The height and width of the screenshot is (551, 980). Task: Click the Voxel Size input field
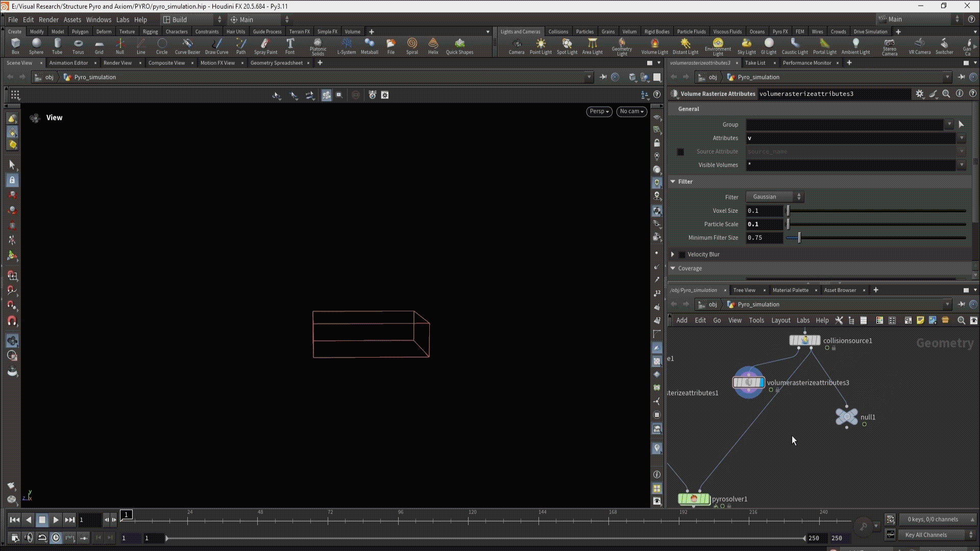pyautogui.click(x=764, y=211)
